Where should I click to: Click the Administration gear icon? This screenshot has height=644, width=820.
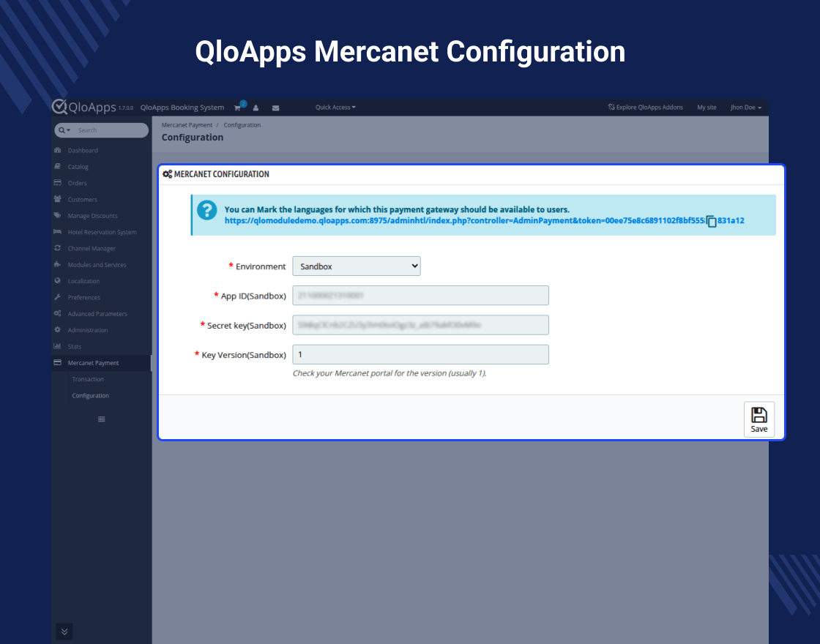tap(58, 330)
